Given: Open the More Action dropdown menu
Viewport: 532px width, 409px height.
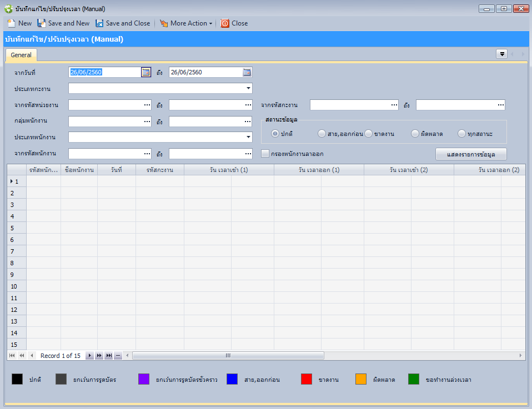Looking at the screenshot, I should tap(186, 23).
